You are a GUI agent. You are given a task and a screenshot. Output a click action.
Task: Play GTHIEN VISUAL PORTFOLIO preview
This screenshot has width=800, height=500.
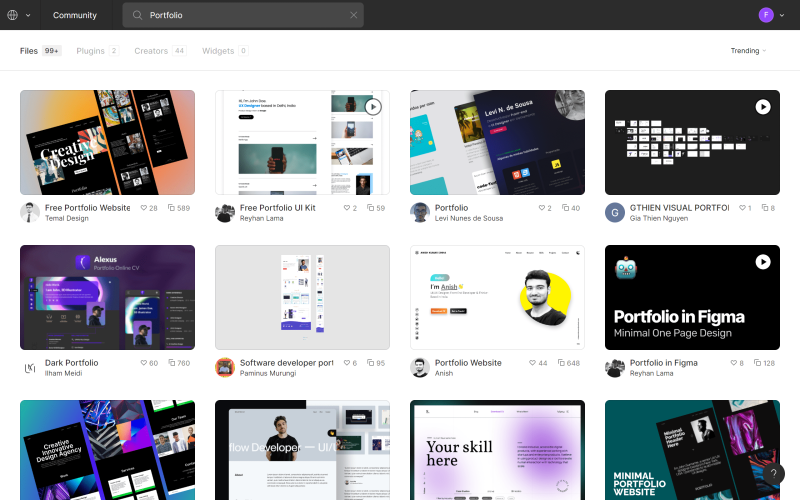[763, 107]
